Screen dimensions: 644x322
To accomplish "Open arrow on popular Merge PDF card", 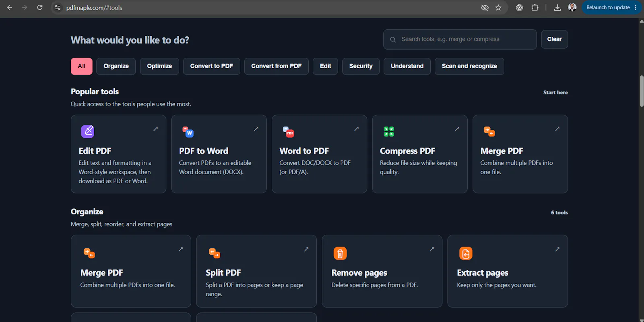I will [557, 129].
